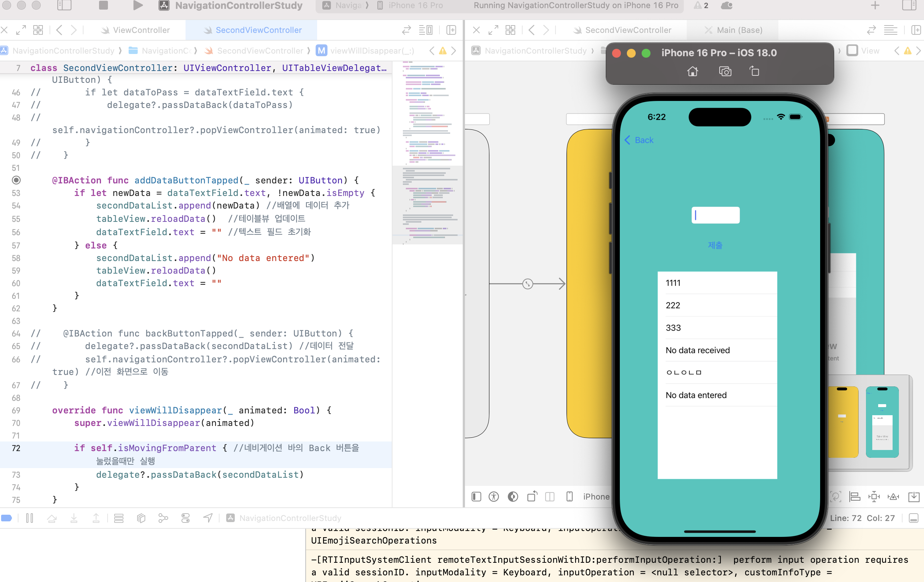Click the text field in the simulator
This screenshot has height=582, width=924.
pyautogui.click(x=716, y=215)
